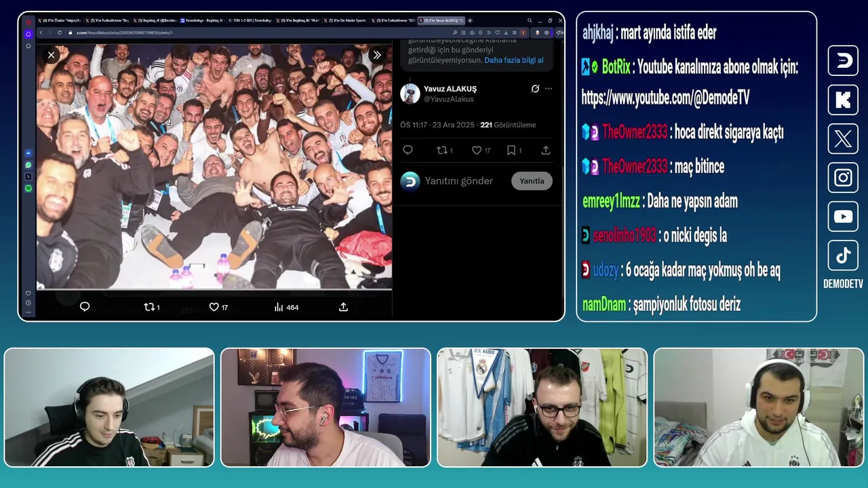Open the celebration photo in viewer
This screenshot has height=488, width=868.
pos(214,167)
